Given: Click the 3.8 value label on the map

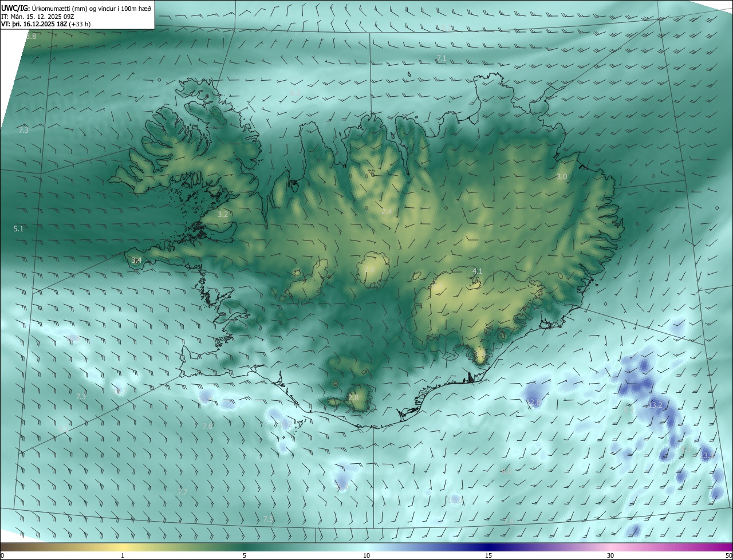Looking at the screenshot, I should pyautogui.click(x=31, y=36).
